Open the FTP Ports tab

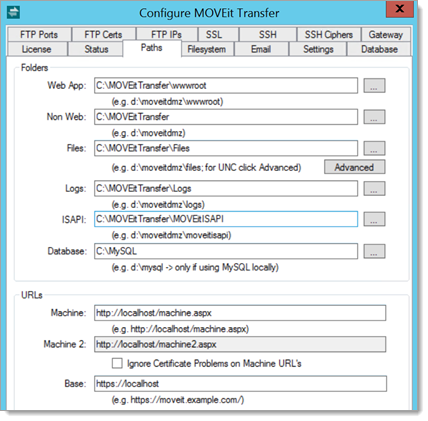coord(39,34)
